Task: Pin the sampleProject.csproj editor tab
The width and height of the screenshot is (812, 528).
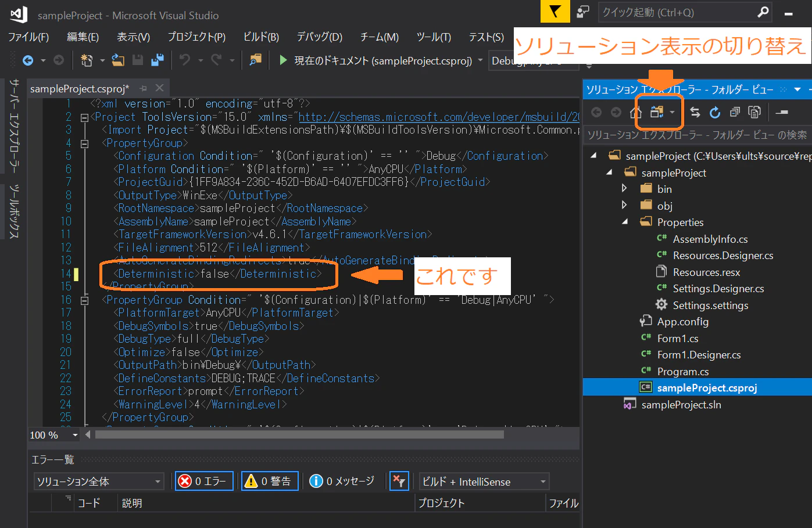Action: 144,88
